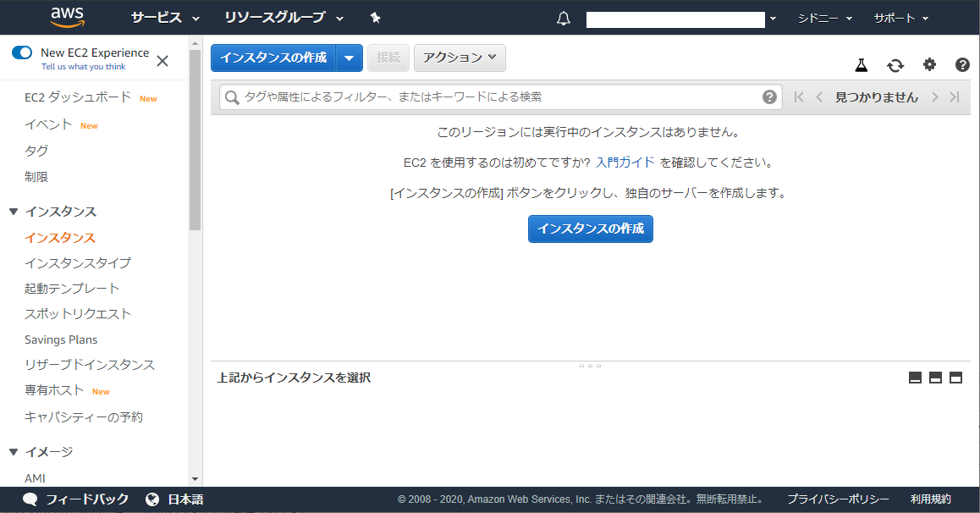Click the 上記からインスタンスを選択 heading
The image size is (980, 513).
point(294,378)
